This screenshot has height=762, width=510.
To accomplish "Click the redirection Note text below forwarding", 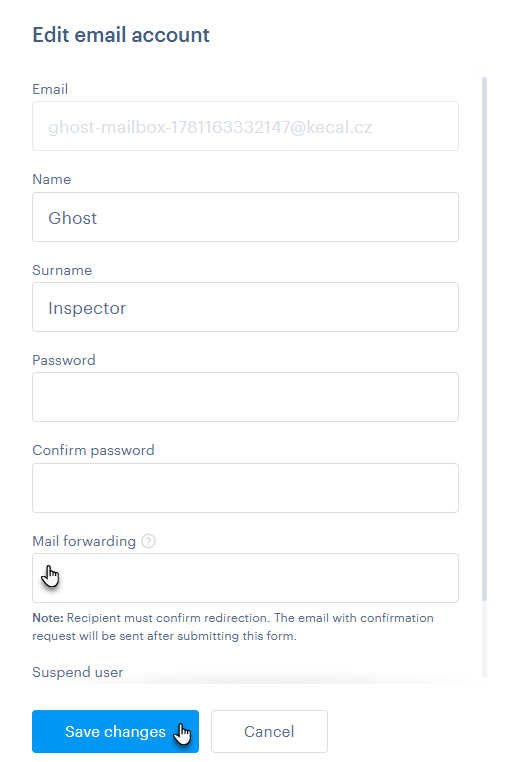I will click(233, 627).
